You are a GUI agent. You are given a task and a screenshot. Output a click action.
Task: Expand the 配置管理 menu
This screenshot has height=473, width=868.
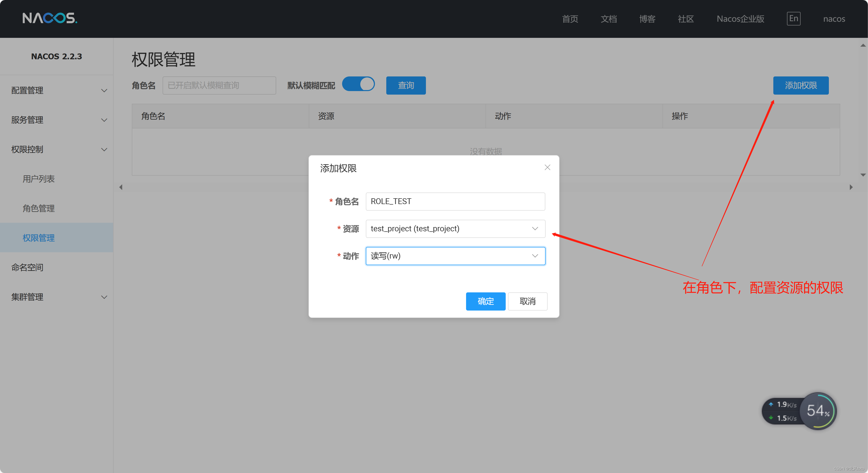(57, 90)
